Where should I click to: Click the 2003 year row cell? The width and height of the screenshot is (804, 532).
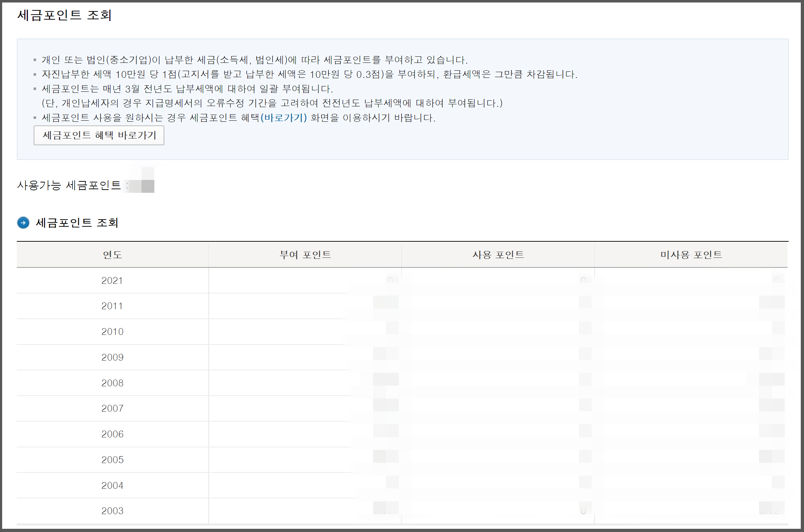(113, 511)
